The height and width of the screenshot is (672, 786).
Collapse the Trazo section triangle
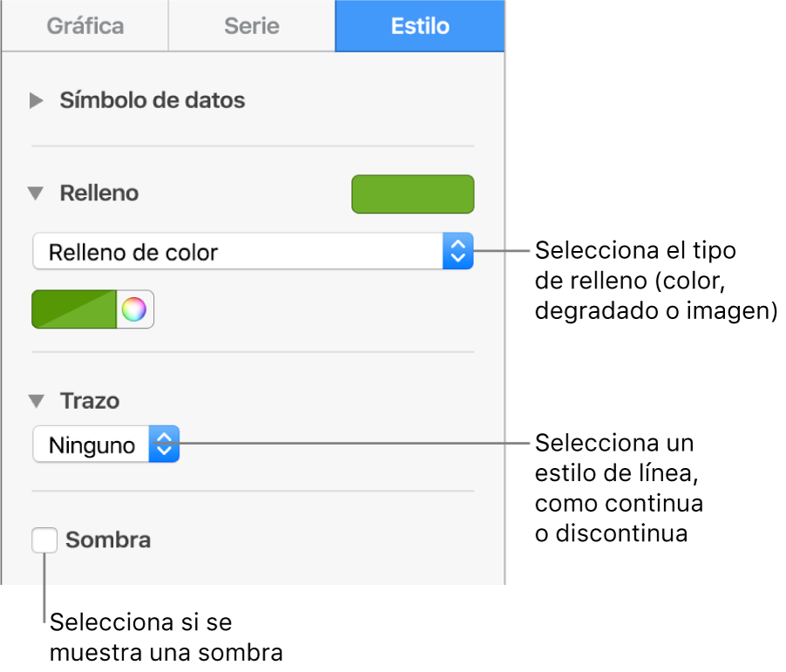click(x=36, y=402)
